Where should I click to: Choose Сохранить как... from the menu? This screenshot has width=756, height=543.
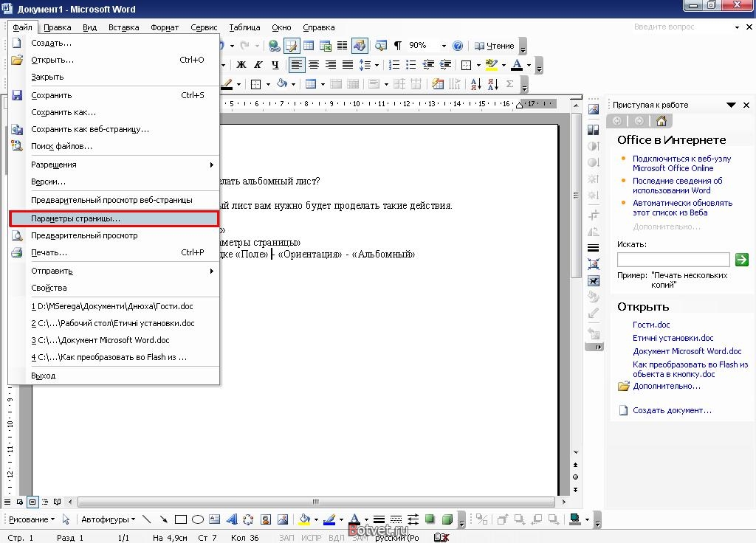[x=63, y=112]
